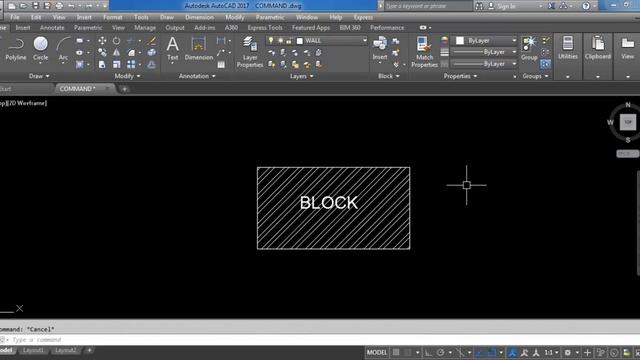The height and width of the screenshot is (360, 640).
Task: Switch to Express Tools ribbon tab
Action: 265,27
